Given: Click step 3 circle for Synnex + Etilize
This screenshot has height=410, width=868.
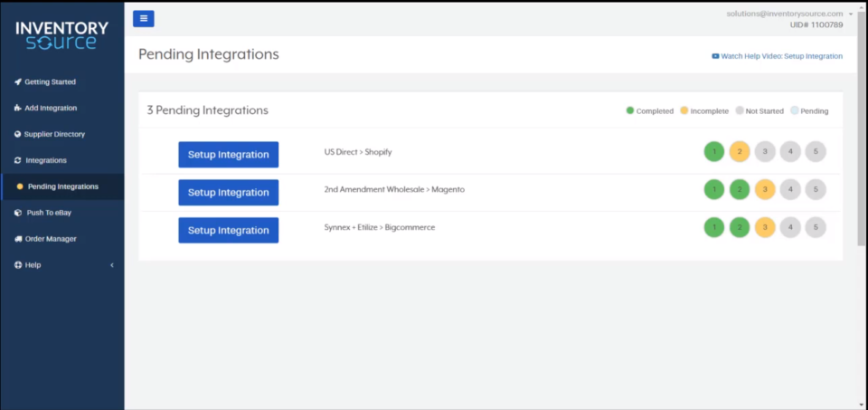Looking at the screenshot, I should coord(765,227).
